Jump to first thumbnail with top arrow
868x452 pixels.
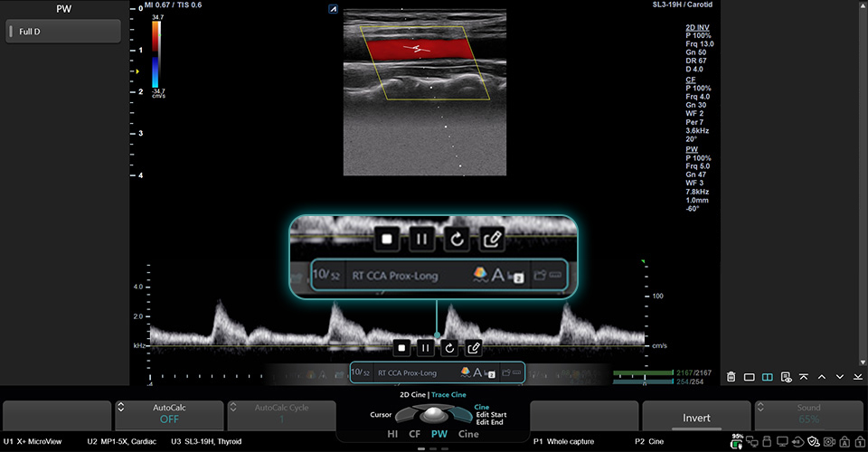804,377
